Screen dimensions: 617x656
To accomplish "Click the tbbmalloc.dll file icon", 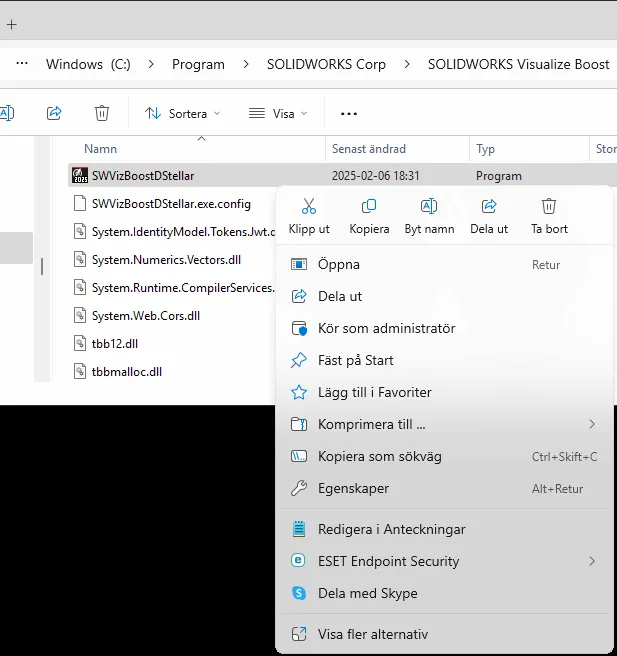I will (x=80, y=372).
